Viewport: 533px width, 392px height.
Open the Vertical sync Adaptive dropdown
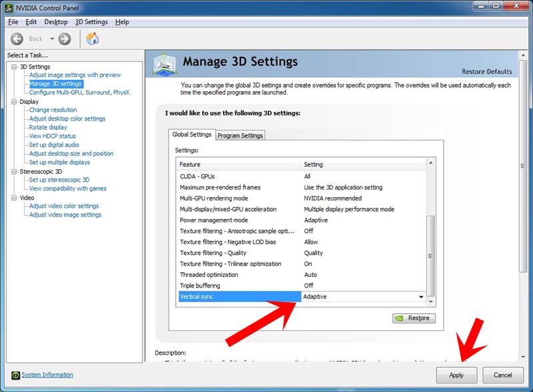[x=421, y=297]
